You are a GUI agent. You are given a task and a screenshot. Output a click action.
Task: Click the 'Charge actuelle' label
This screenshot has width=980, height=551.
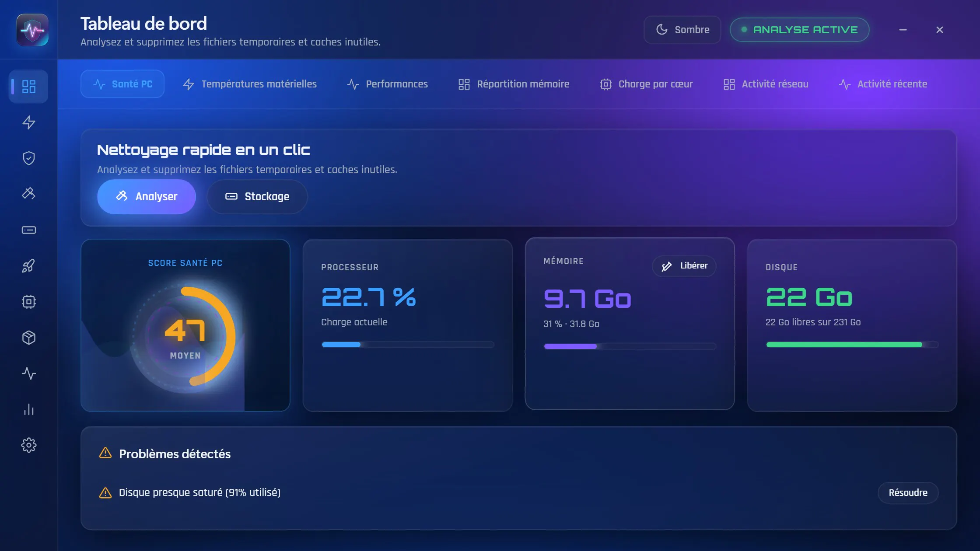pyautogui.click(x=354, y=322)
